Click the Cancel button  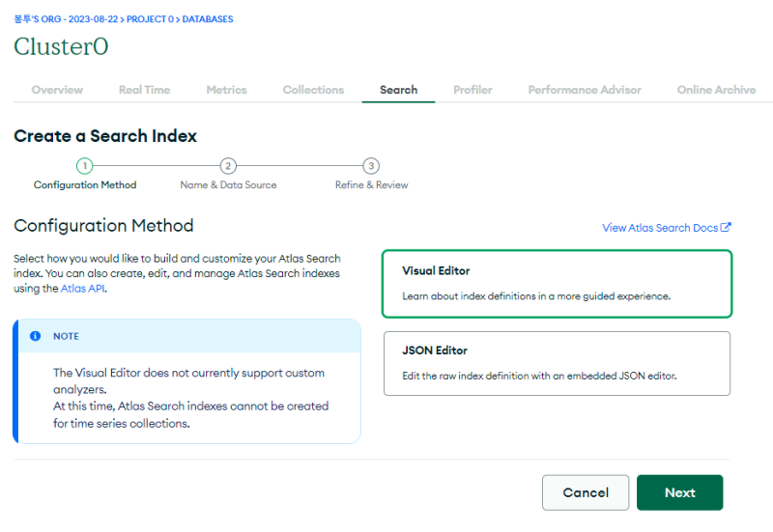tap(586, 492)
